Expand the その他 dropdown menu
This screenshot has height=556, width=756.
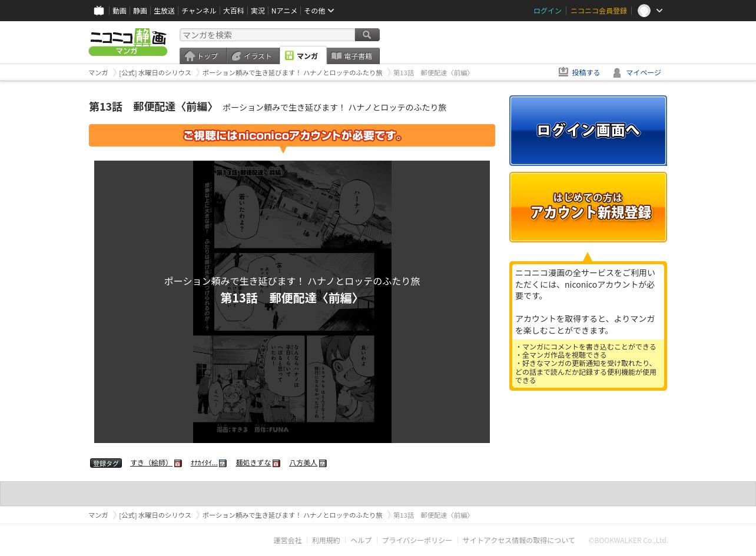point(319,11)
